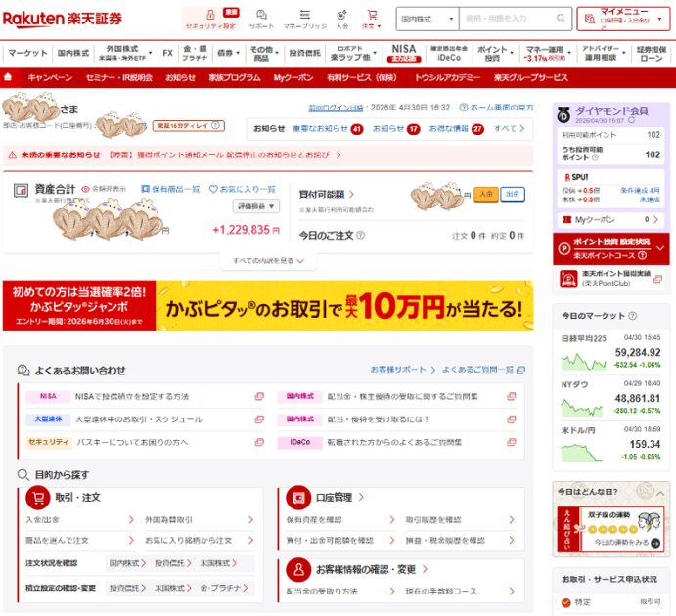The width and height of the screenshot is (676, 616).
Task: Open the 国内株式 search category dropdown
Action: tap(428, 19)
